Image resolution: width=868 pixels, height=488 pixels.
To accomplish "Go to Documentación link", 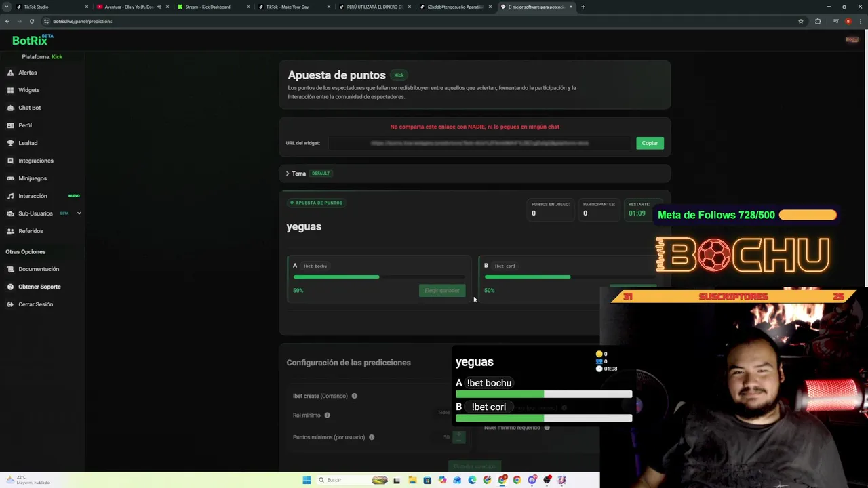I will tap(39, 269).
